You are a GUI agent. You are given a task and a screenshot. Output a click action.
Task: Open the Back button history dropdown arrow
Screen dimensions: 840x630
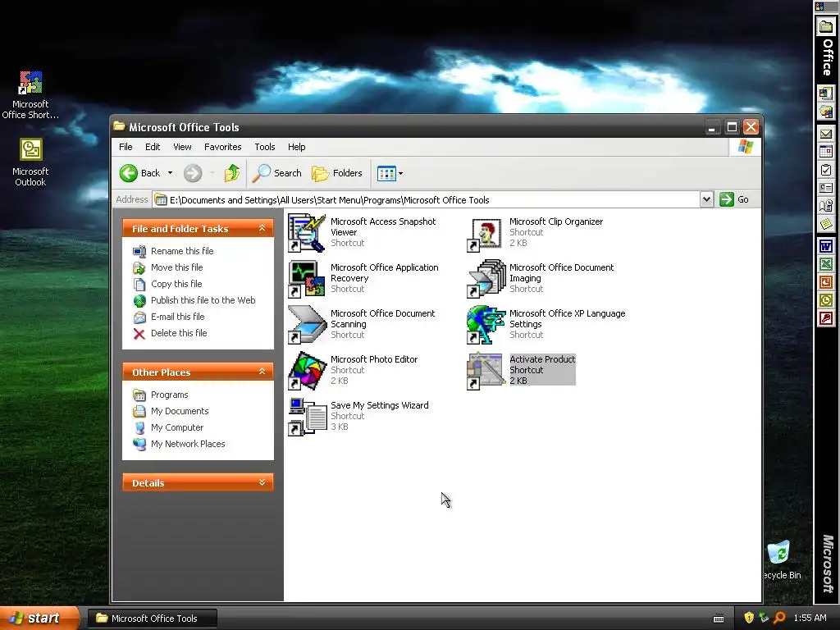[x=170, y=173]
